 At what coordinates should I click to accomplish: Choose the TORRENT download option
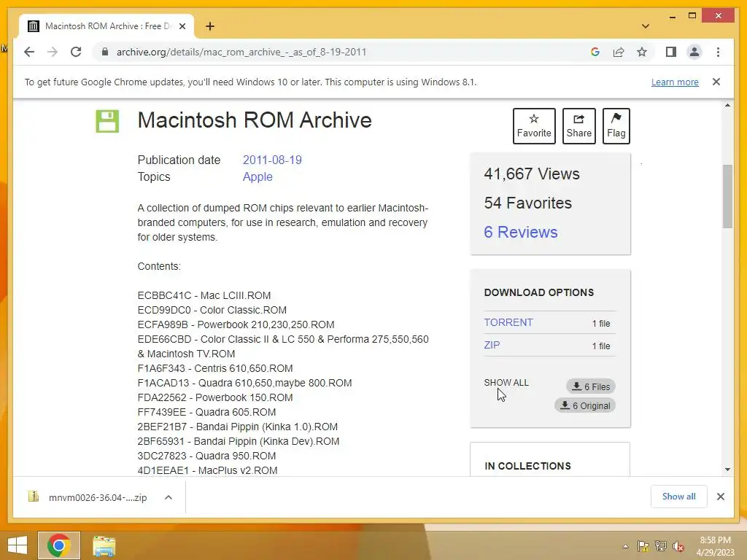(x=508, y=322)
